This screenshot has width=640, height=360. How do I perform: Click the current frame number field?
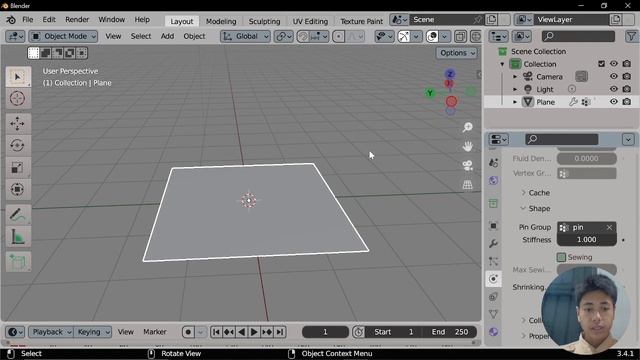[x=325, y=332]
